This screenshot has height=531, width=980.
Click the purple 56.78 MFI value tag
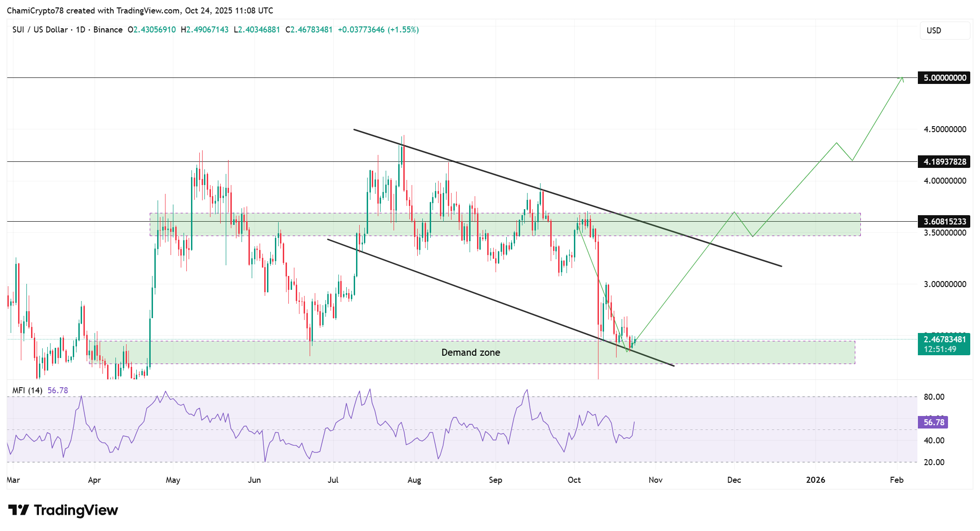coord(933,422)
